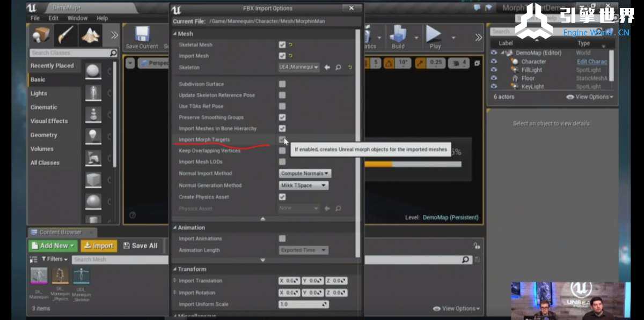The height and width of the screenshot is (320, 644).
Task: Reset Skeleton option to default
Action: tap(350, 68)
